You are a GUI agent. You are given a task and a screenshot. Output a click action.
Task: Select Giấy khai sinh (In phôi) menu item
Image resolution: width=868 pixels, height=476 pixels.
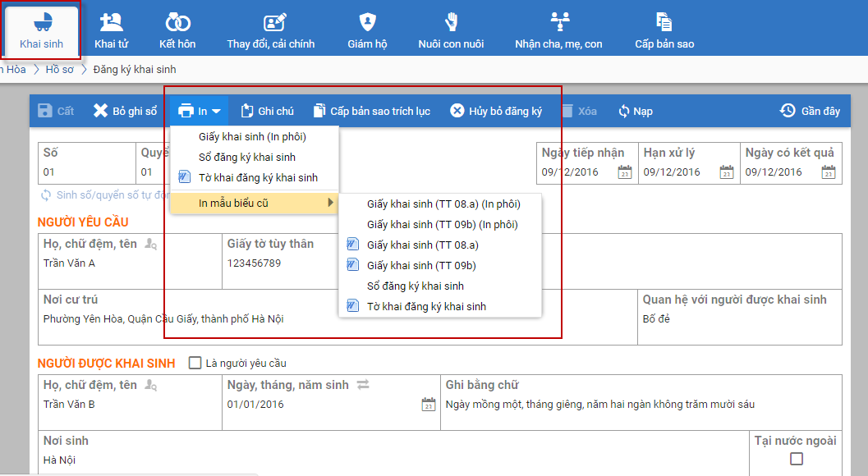coord(252,136)
